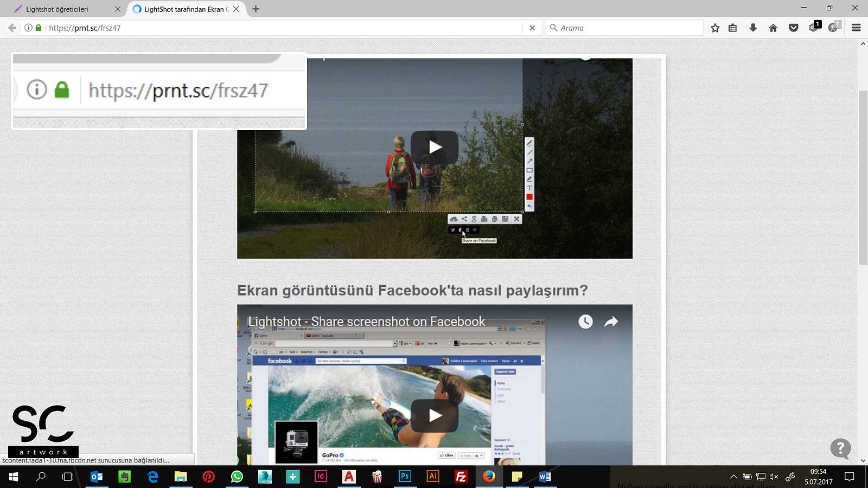The image size is (868, 488).
Task: Open the teal plus app in taskbar
Action: (x=293, y=477)
